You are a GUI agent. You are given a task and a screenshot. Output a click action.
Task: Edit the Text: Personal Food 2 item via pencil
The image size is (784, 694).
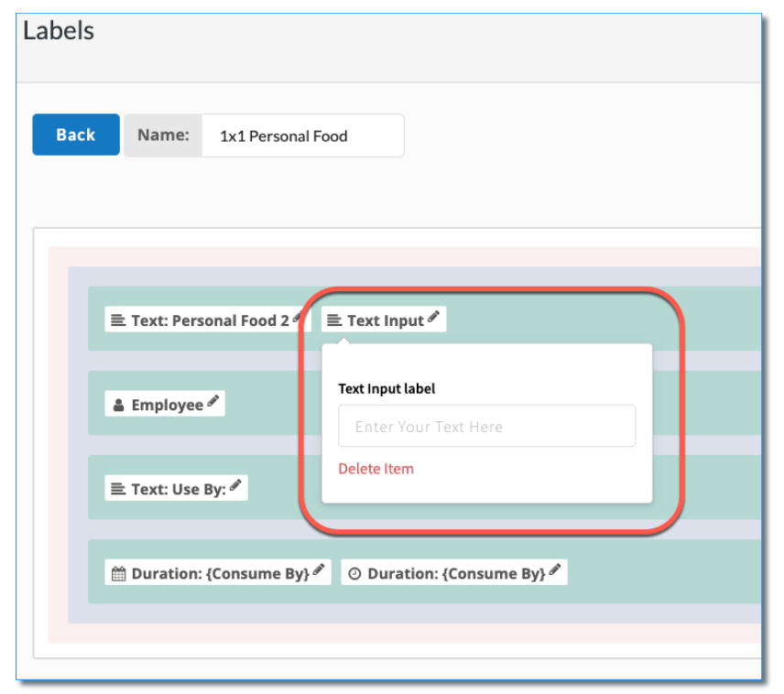[298, 317]
